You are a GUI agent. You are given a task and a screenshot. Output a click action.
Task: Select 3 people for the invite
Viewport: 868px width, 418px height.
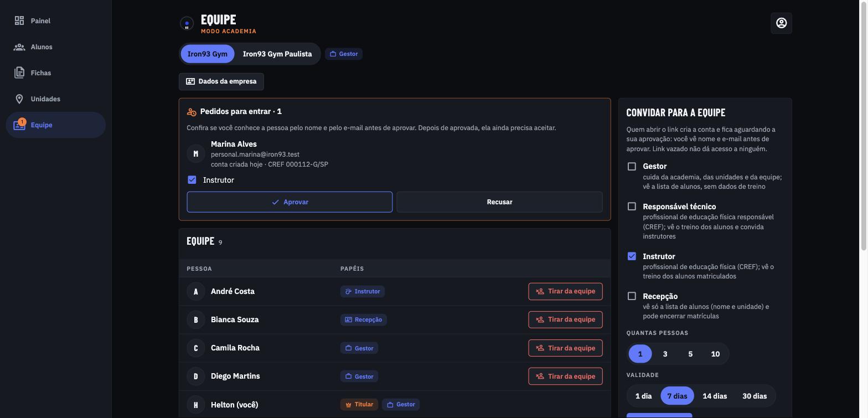(665, 354)
